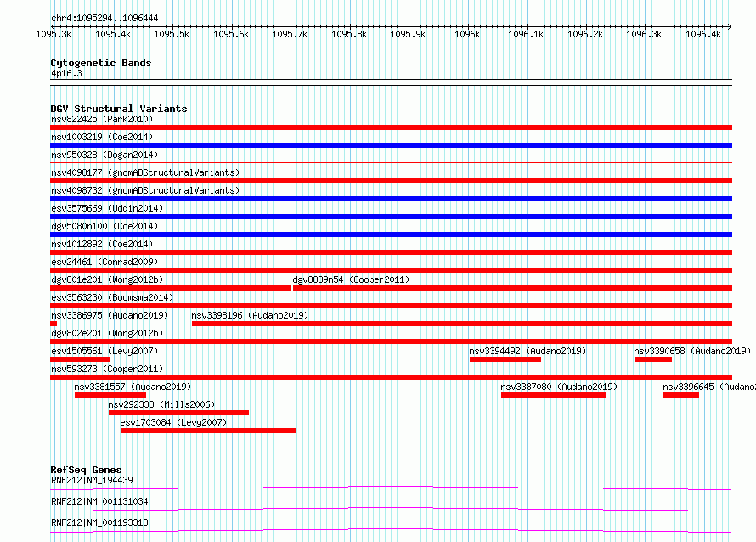Image resolution: width=756 pixels, height=542 pixels.
Task: Click the nsv4098732 (gnomADStructuralVariants) label
Action: [x=145, y=190]
